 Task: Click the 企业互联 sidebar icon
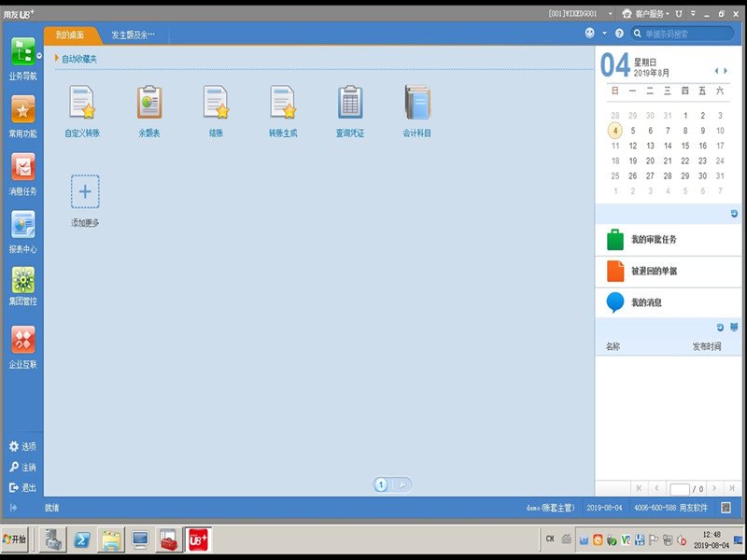(22, 342)
